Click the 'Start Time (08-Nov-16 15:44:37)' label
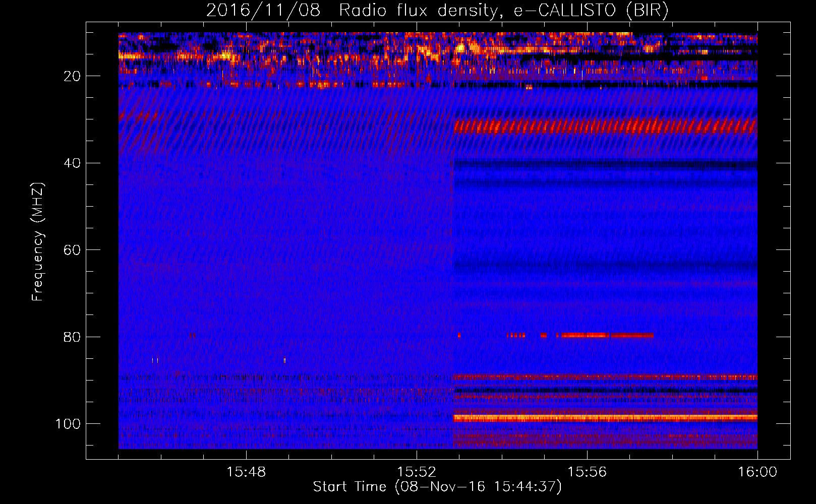816x504 pixels. click(437, 487)
